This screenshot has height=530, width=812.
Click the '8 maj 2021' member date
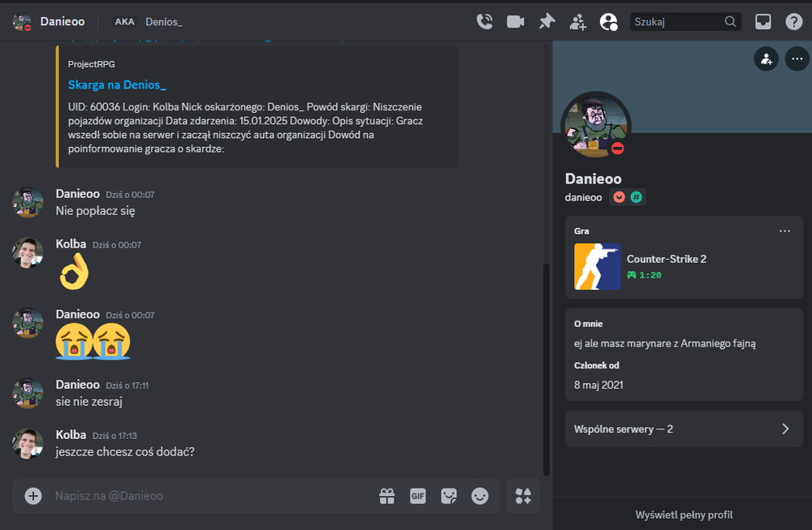click(x=598, y=385)
